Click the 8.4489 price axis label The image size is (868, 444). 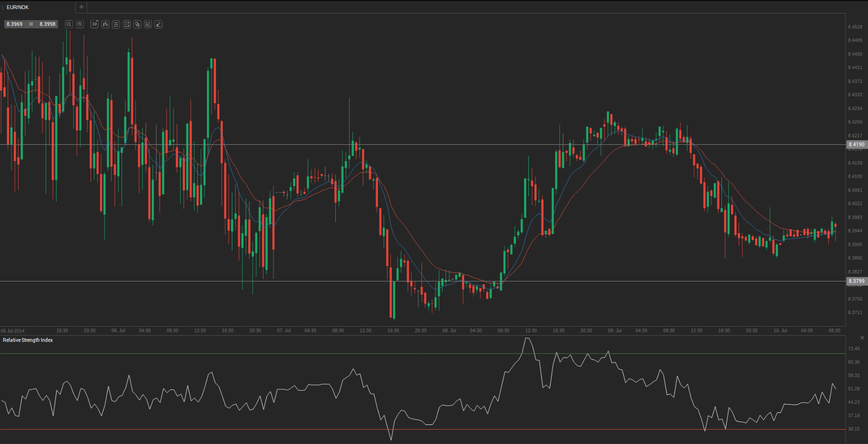pos(855,40)
